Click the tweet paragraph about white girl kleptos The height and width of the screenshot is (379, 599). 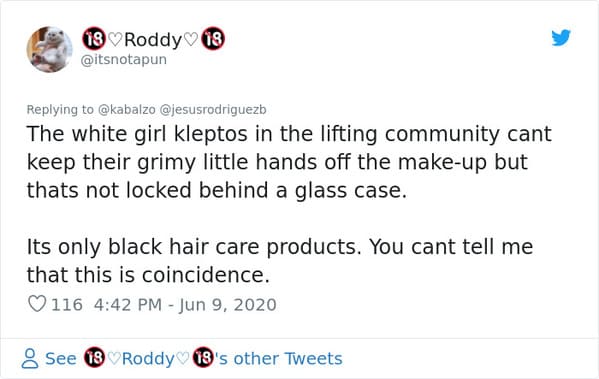[x=289, y=162]
